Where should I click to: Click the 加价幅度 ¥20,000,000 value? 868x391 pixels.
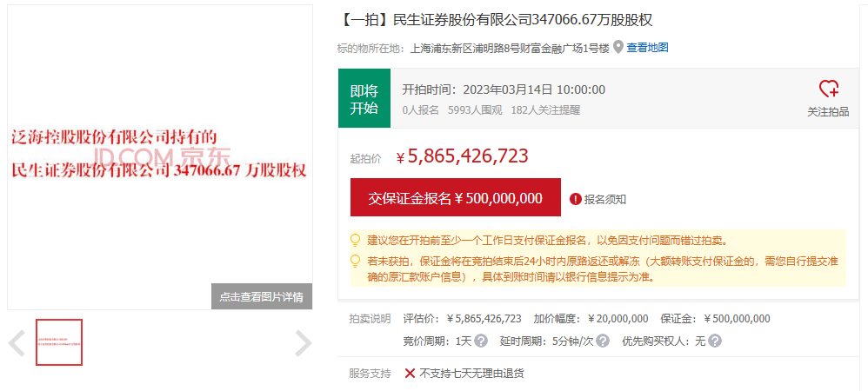point(618,319)
